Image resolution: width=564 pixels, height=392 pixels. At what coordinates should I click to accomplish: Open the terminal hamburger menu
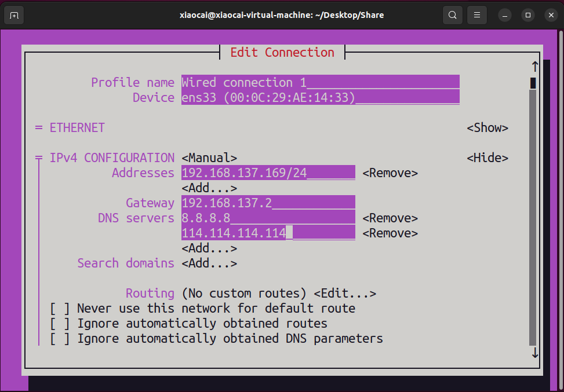(476, 15)
